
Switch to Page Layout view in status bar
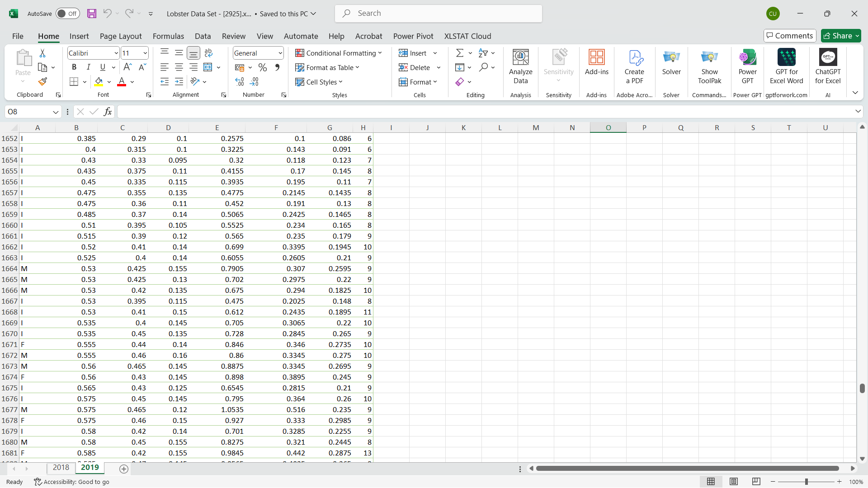[x=733, y=482]
